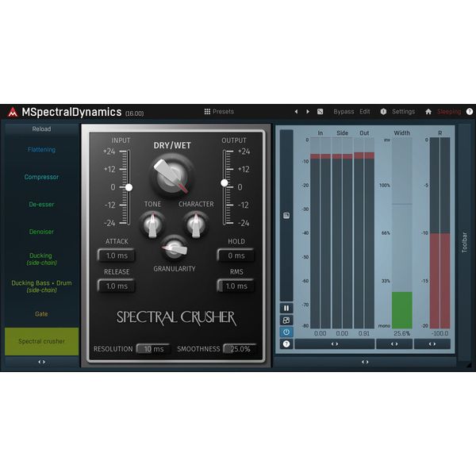Click the In meter value 0.00
The image size is (476, 476).
321,333
